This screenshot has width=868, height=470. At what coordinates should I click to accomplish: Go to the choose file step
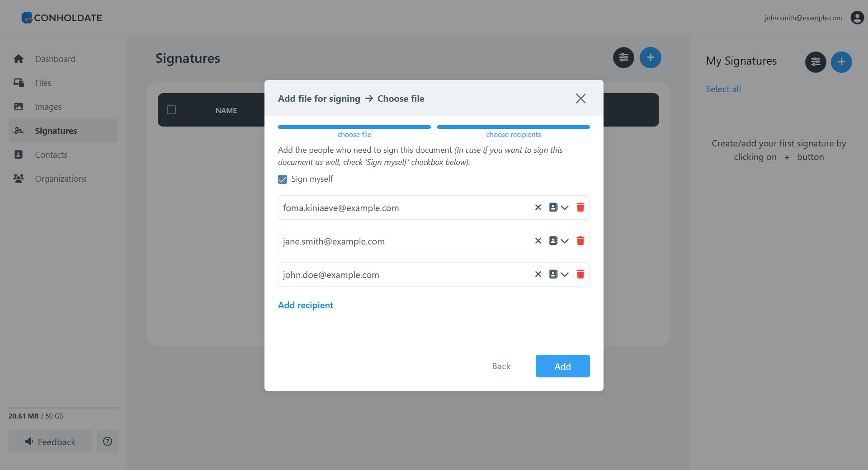[354, 134]
